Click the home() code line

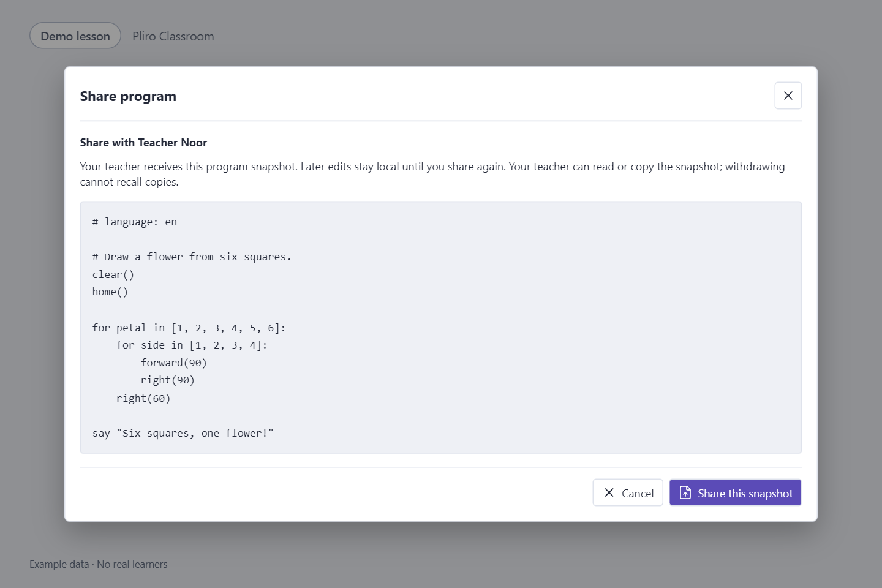[x=110, y=292]
